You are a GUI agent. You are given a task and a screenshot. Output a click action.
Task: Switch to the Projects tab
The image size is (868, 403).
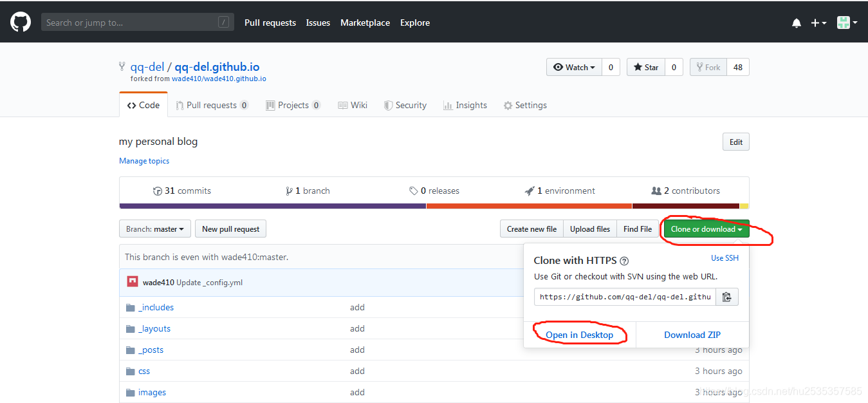point(293,105)
